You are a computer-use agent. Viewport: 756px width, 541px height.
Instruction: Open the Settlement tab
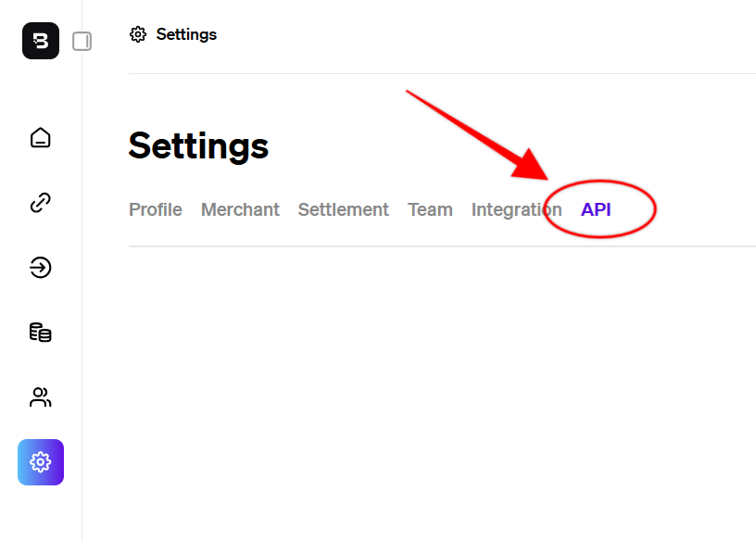[344, 209]
